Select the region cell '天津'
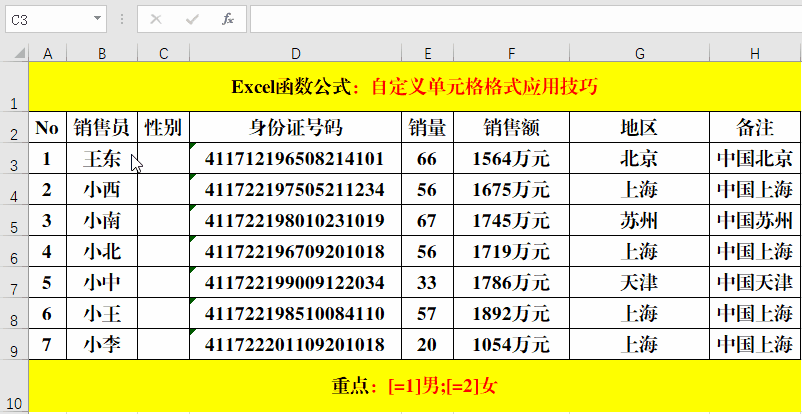The width and height of the screenshot is (802, 414). pyautogui.click(x=639, y=282)
